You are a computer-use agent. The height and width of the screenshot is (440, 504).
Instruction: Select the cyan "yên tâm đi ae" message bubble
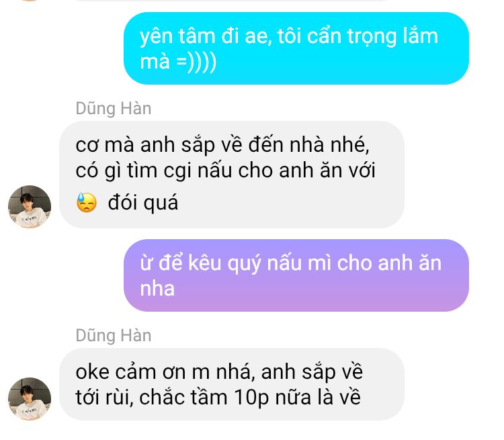tap(296, 48)
